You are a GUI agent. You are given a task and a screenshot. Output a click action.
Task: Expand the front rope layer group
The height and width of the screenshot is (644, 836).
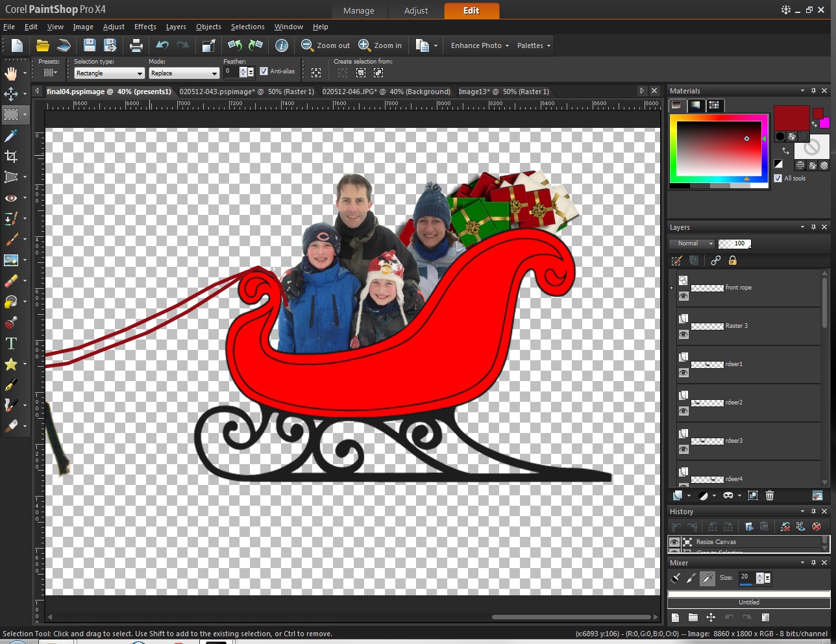coord(672,288)
